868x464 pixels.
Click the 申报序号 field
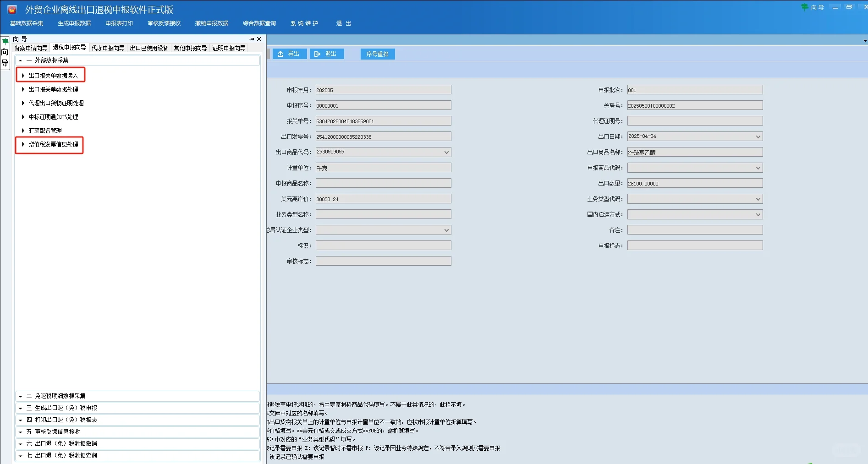pos(383,105)
